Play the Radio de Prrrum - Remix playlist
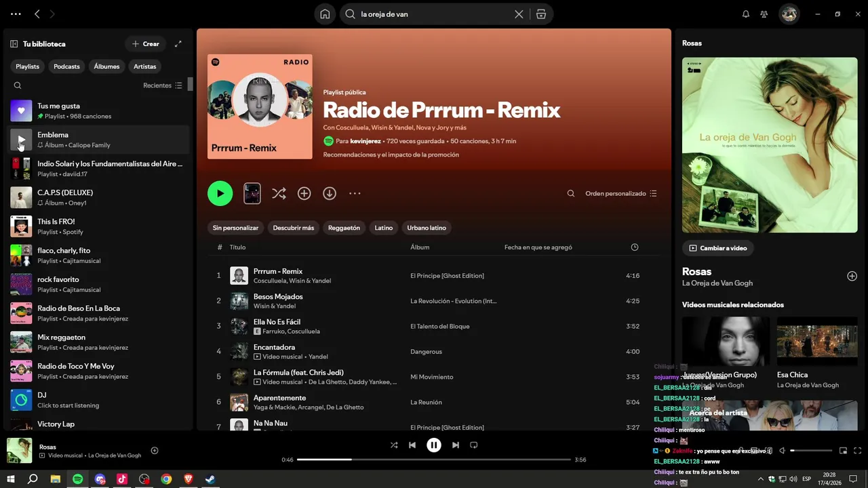This screenshot has height=488, width=868. click(x=220, y=193)
